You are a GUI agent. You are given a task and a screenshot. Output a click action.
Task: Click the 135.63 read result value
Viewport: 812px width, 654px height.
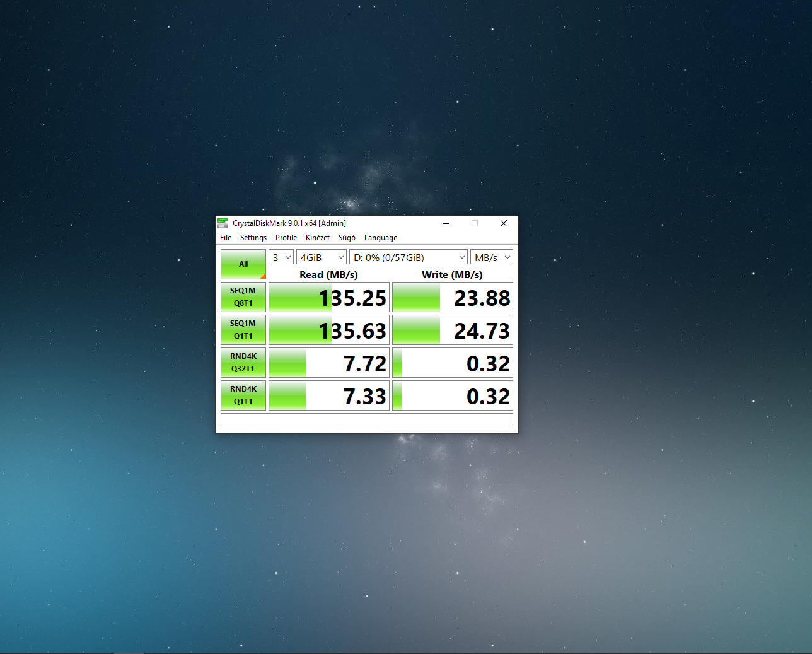point(329,330)
